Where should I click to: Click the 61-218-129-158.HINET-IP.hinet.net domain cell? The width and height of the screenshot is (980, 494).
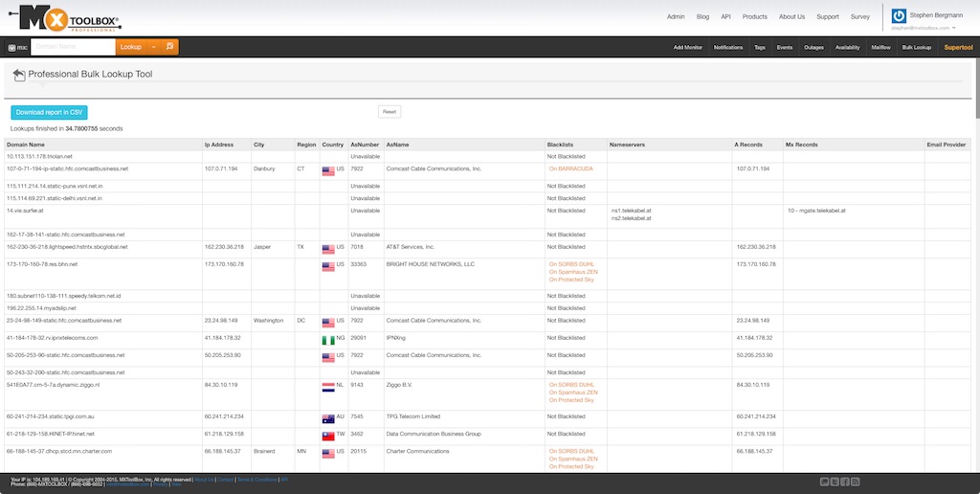pyautogui.click(x=102, y=437)
